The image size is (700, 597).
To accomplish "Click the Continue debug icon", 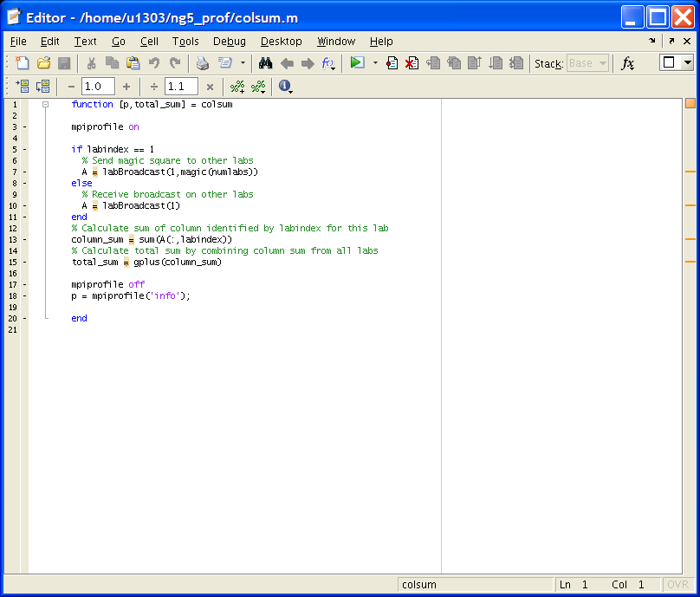I will [496, 63].
